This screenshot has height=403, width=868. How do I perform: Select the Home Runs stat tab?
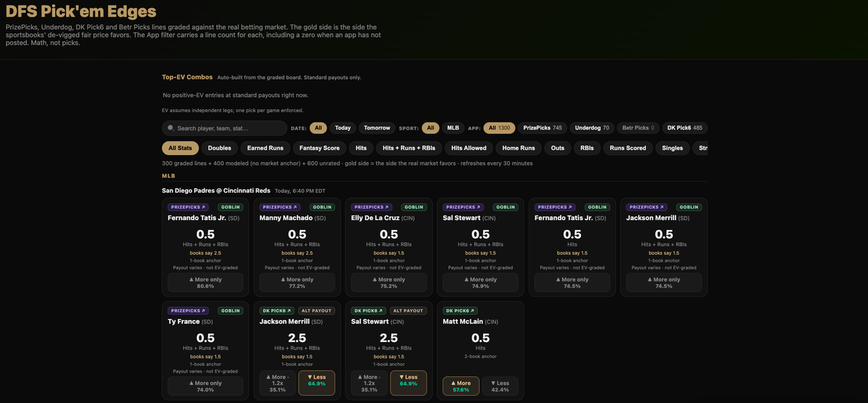point(519,148)
